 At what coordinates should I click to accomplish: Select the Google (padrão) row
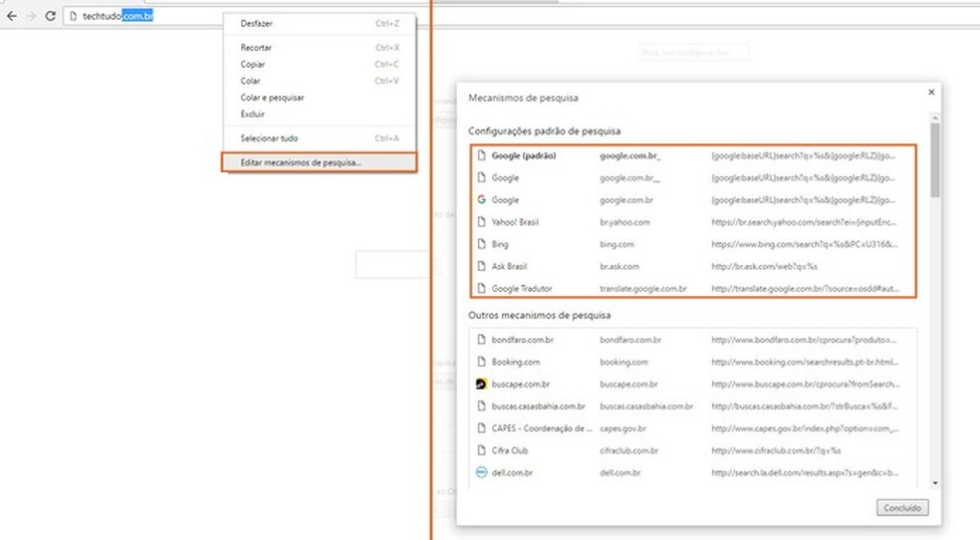tap(693, 155)
